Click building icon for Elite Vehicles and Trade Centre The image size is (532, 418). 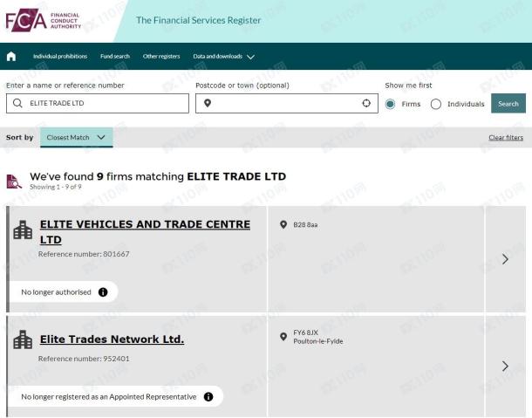coord(23,230)
